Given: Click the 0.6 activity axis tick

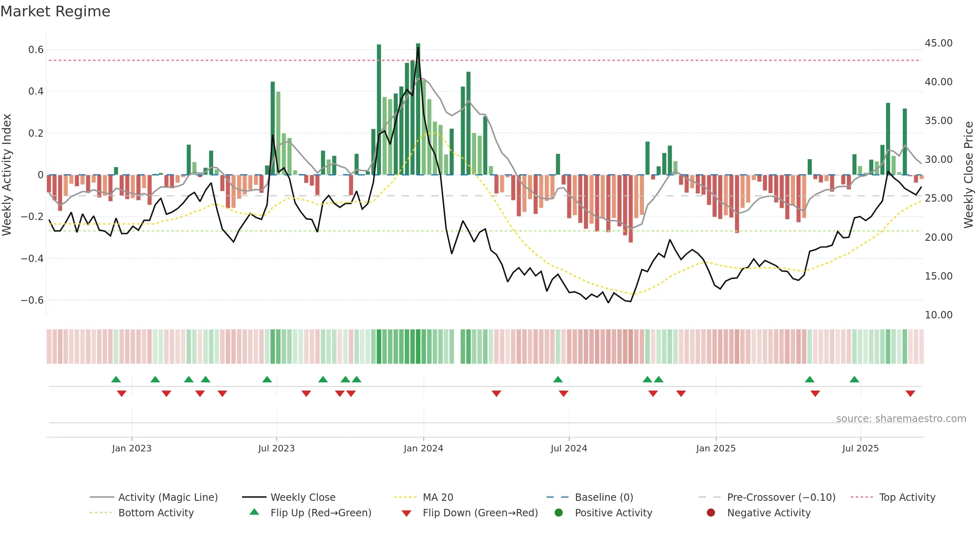Looking at the screenshot, I should (x=36, y=50).
